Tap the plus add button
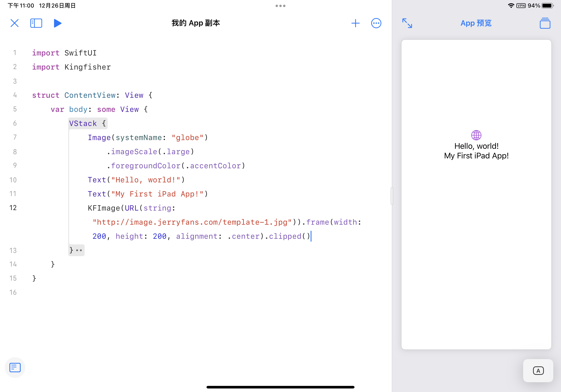 click(355, 23)
